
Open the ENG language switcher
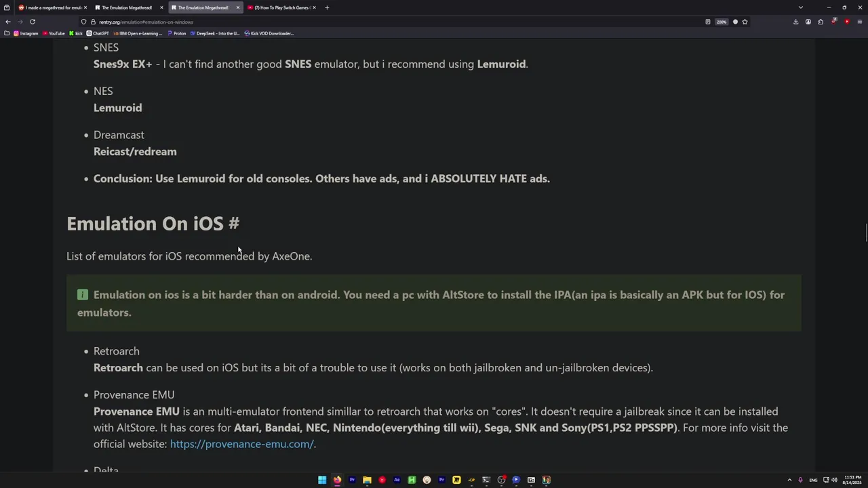(813, 480)
